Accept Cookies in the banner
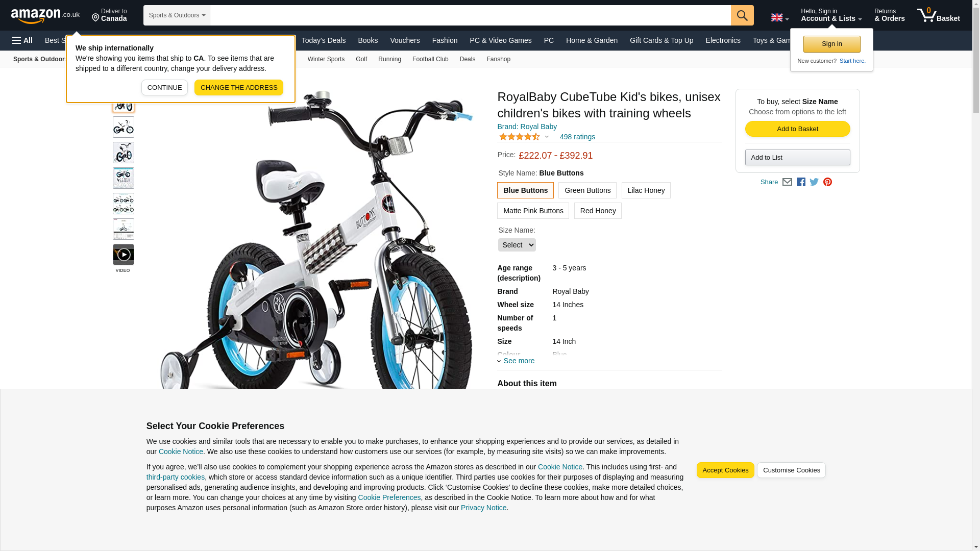Image resolution: width=980 pixels, height=551 pixels. click(x=725, y=470)
